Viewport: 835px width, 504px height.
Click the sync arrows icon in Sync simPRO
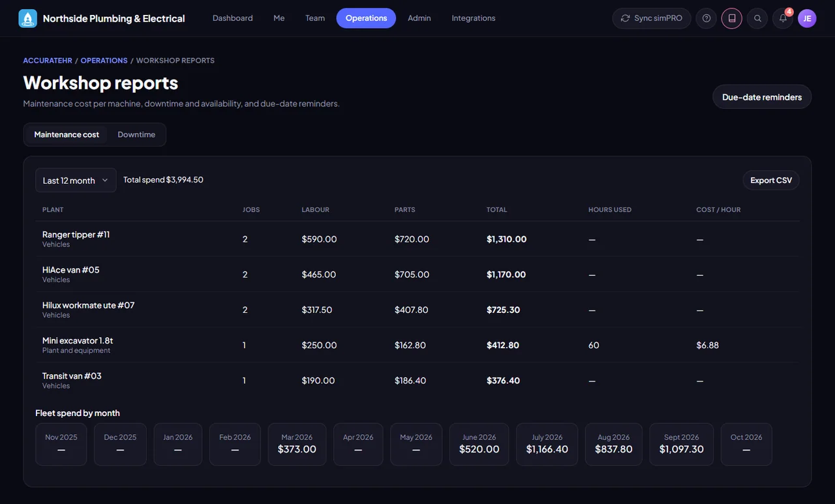coord(626,18)
